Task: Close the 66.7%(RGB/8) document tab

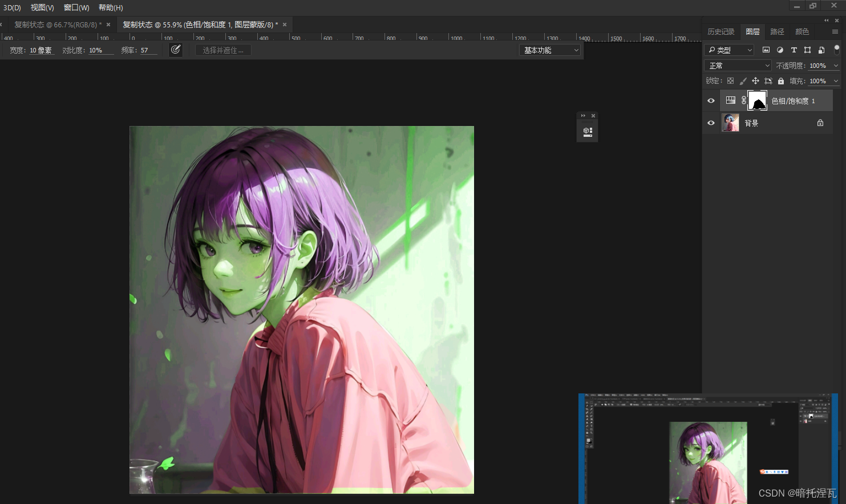Action: click(x=108, y=25)
